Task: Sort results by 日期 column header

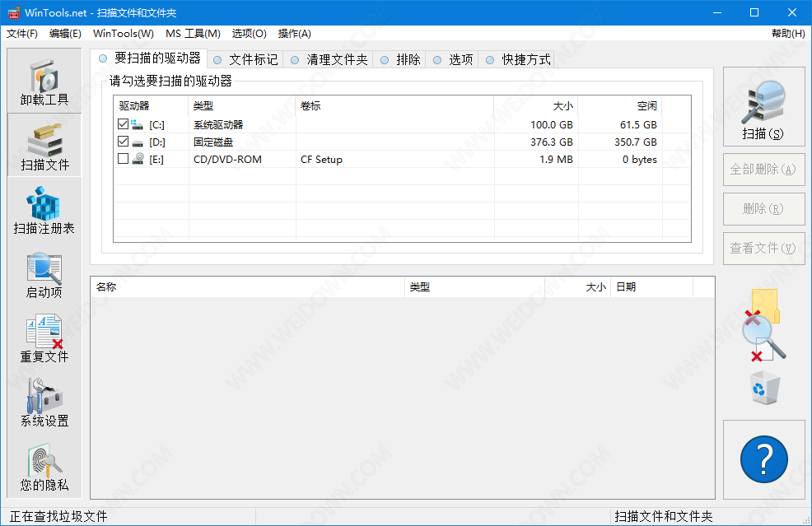Action: [651, 286]
